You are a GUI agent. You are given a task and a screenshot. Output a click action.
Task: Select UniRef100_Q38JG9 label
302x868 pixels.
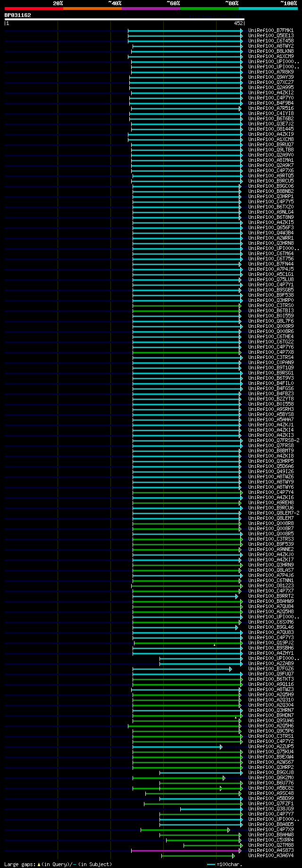coord(271,809)
